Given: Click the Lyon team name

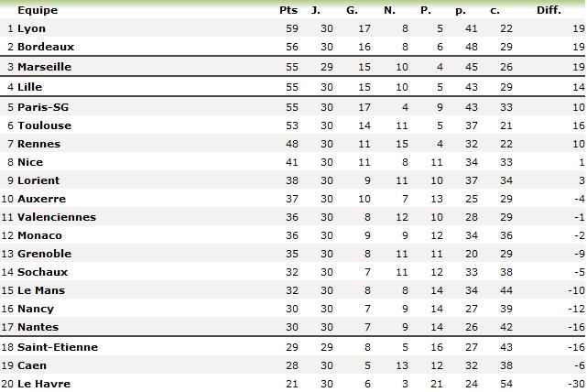Looking at the screenshot, I should tap(31, 28).
